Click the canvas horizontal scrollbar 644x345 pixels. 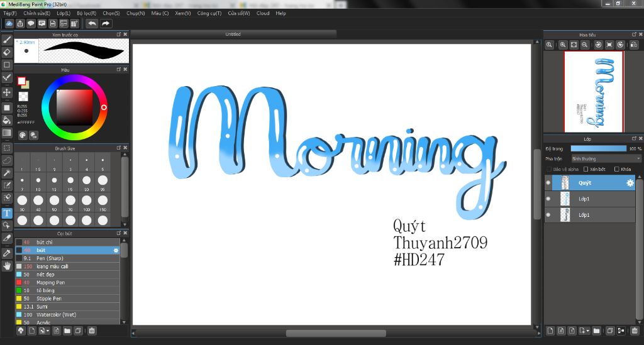click(x=336, y=334)
